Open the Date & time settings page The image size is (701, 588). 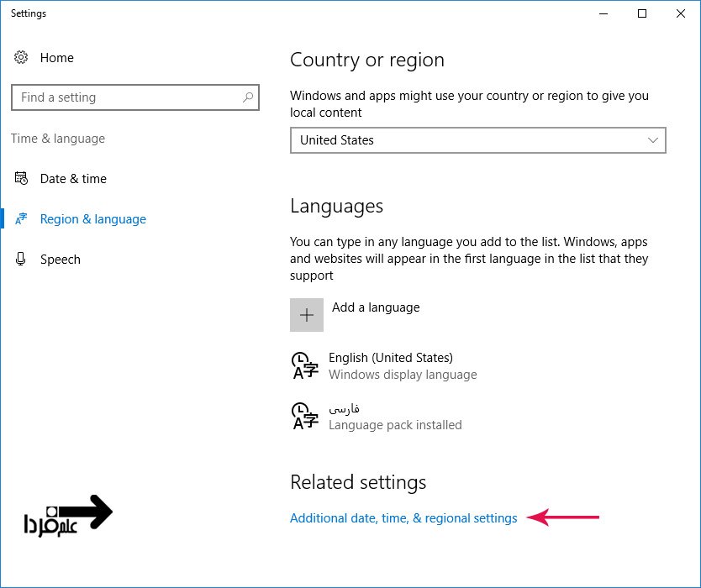(73, 179)
